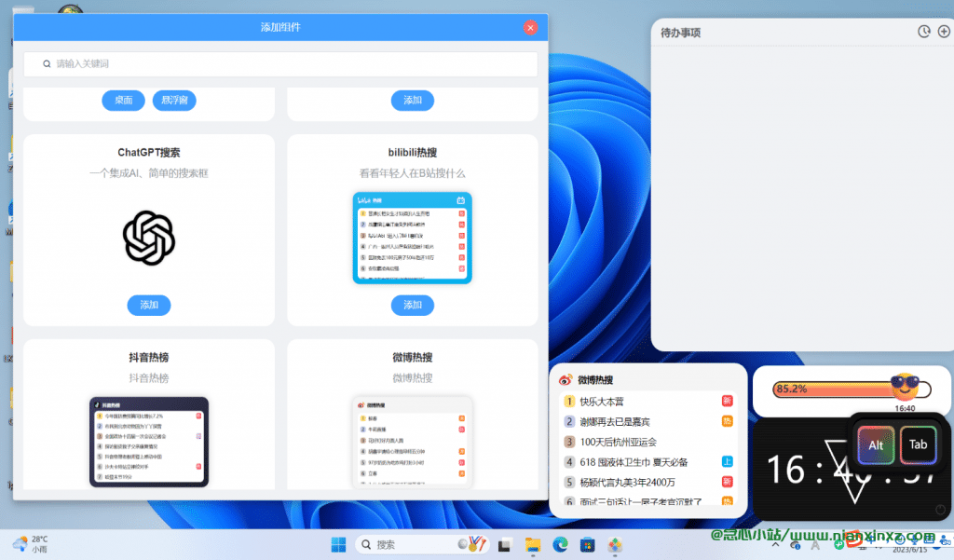Open the 微博热搜 preview thumbnail in the dialog
Viewport: 954px width, 560px height.
[x=413, y=443]
